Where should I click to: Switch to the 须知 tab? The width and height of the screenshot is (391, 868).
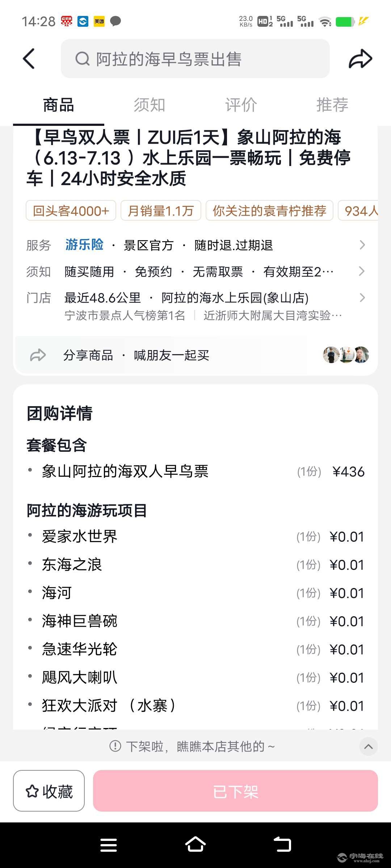click(x=150, y=105)
